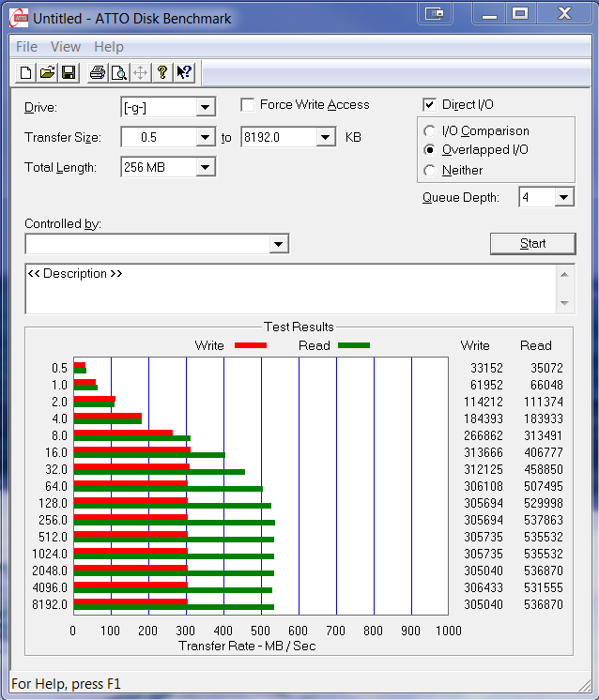Open the View menu
Image resolution: width=599 pixels, height=700 pixels.
66,47
